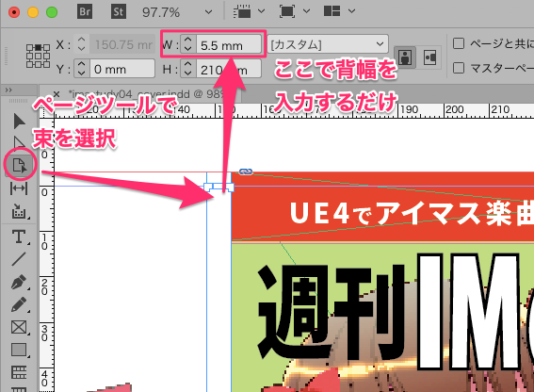This screenshot has width=534, height=392.
Task: Click the H height field
Action: click(229, 70)
